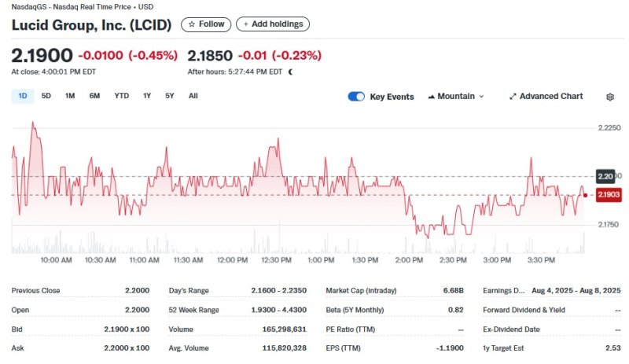Screen dimensions: 629x364
Task: Choose the 1Y chart range
Action: (x=147, y=96)
